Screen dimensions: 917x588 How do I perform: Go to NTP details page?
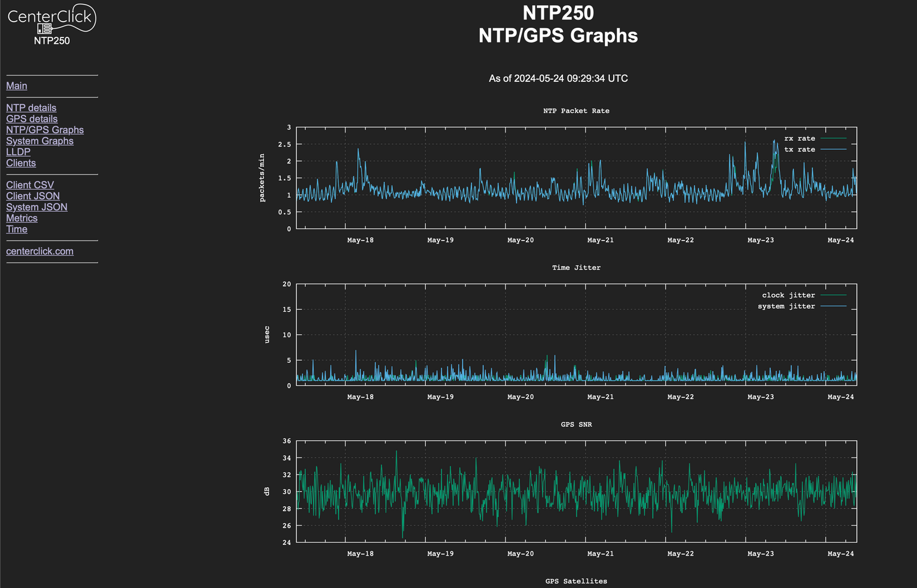click(31, 108)
